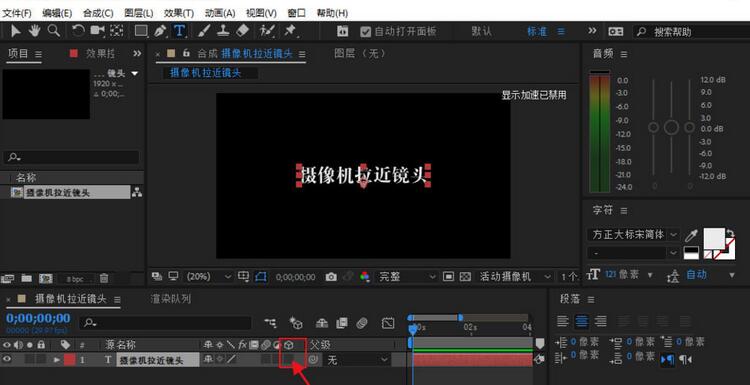Toggle transparency grid in viewer
Screen dimensions: 750x385
pyautogui.click(x=465, y=276)
